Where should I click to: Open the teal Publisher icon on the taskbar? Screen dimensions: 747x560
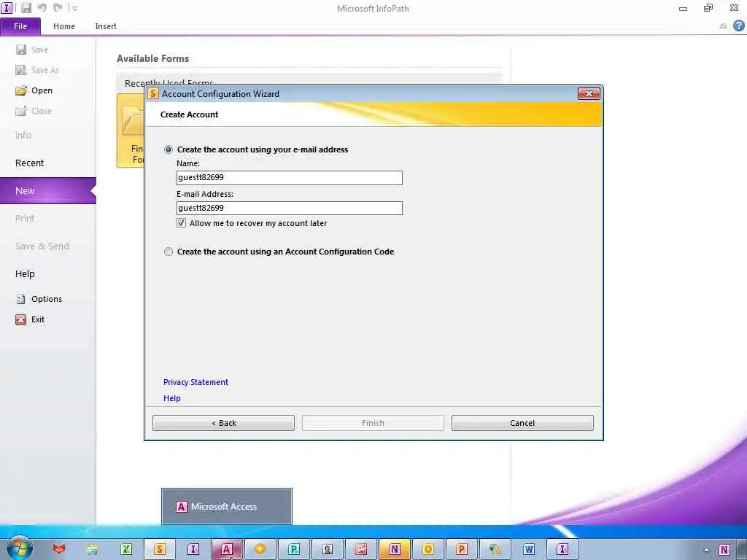pos(294,549)
